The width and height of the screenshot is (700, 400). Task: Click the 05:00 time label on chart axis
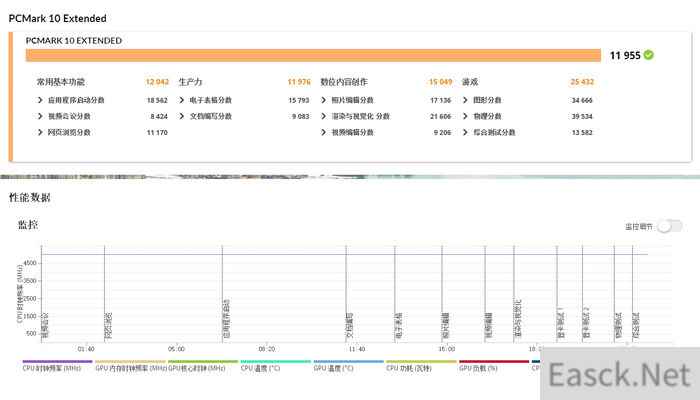coord(176,349)
